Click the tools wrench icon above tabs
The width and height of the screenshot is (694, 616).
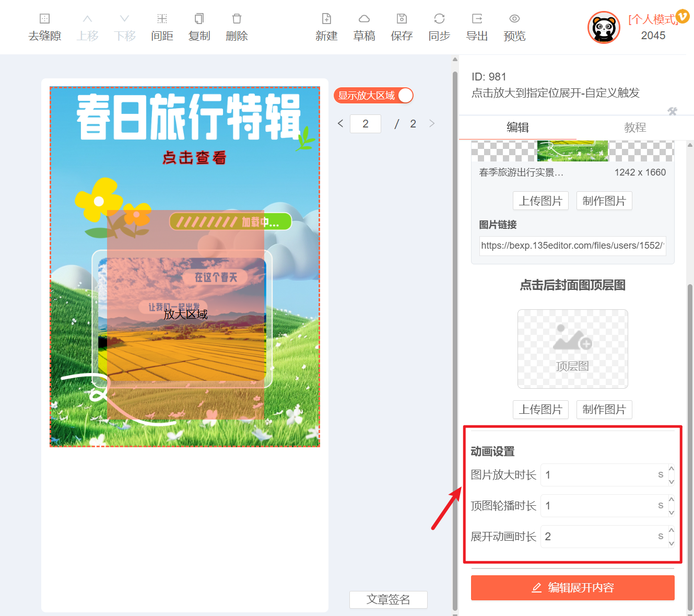click(x=672, y=111)
